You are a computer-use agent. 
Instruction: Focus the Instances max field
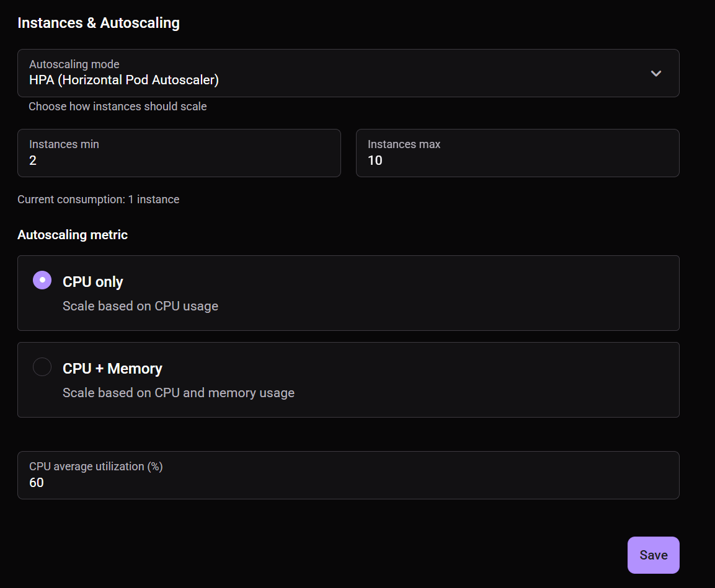pyautogui.click(x=518, y=153)
